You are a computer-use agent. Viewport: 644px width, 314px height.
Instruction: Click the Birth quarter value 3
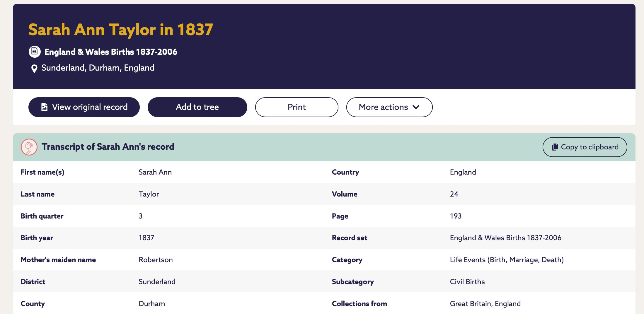(141, 216)
